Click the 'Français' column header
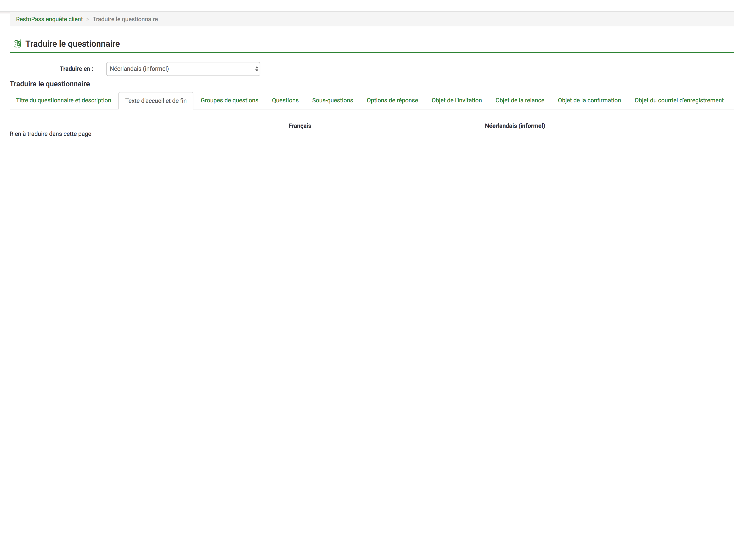The image size is (734, 560). coord(300,126)
